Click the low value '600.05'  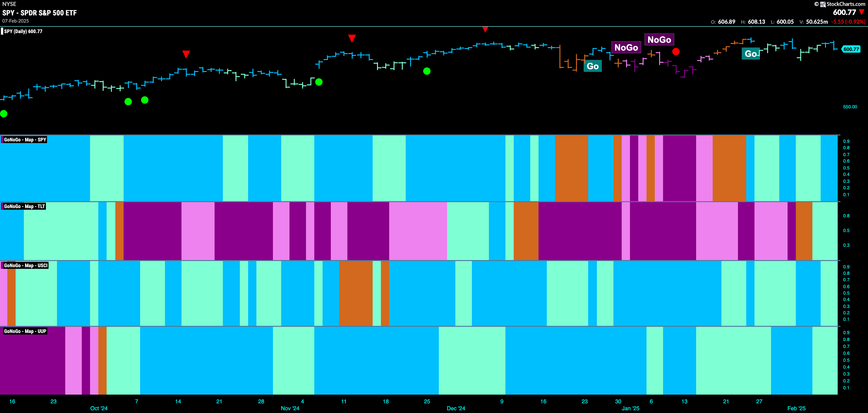tap(785, 22)
